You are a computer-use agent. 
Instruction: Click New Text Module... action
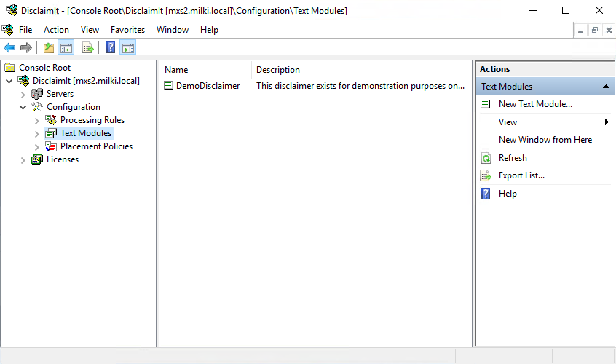pyautogui.click(x=535, y=104)
